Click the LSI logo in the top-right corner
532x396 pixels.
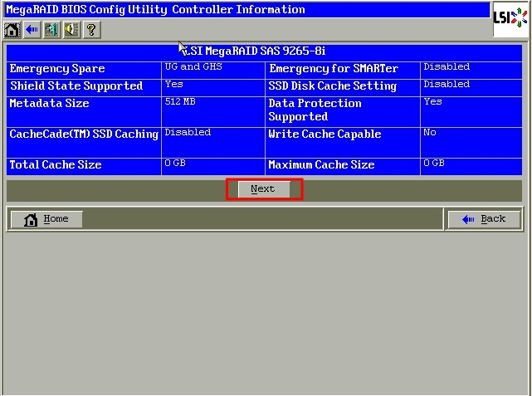pyautogui.click(x=511, y=18)
